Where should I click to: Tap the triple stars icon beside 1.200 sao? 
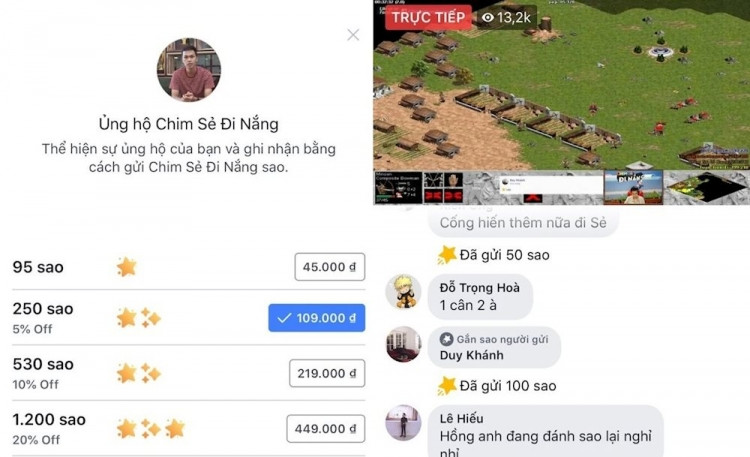click(151, 429)
